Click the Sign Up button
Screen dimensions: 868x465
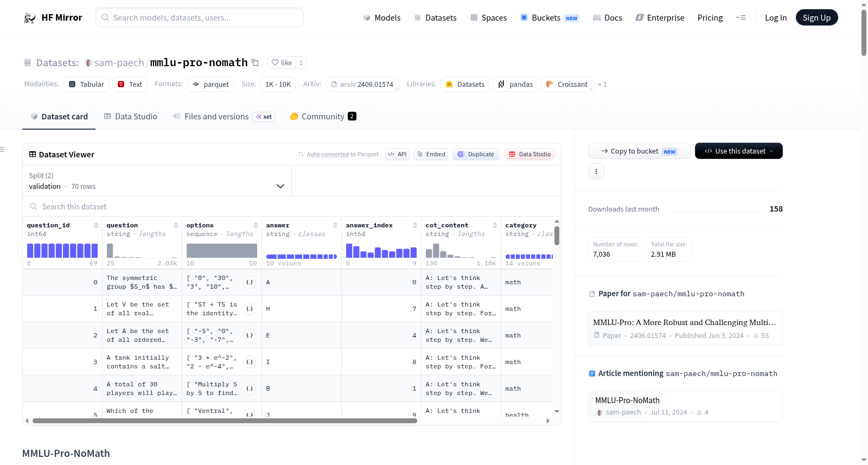click(816, 17)
